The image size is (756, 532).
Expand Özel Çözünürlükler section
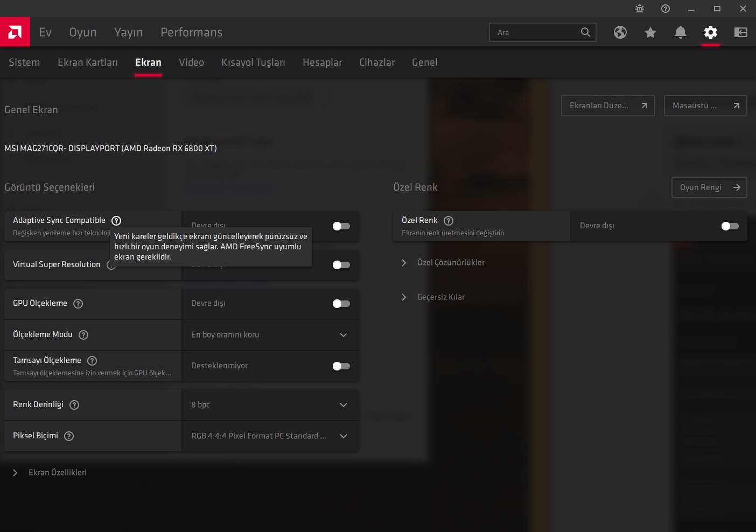443,263
